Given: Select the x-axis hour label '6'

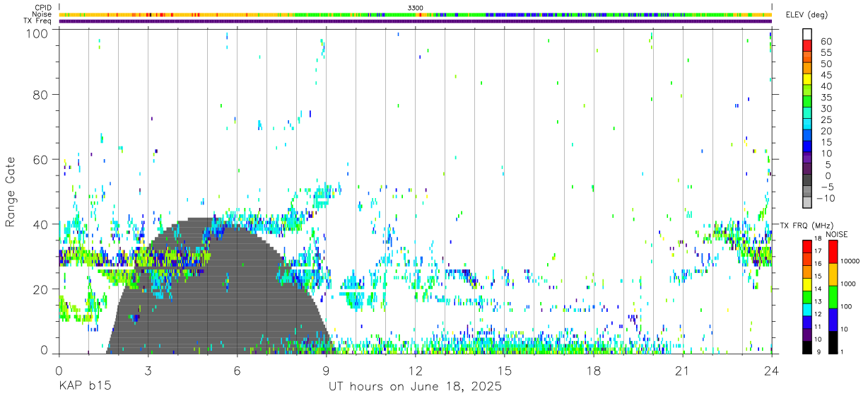Looking at the screenshot, I should click(x=237, y=371).
